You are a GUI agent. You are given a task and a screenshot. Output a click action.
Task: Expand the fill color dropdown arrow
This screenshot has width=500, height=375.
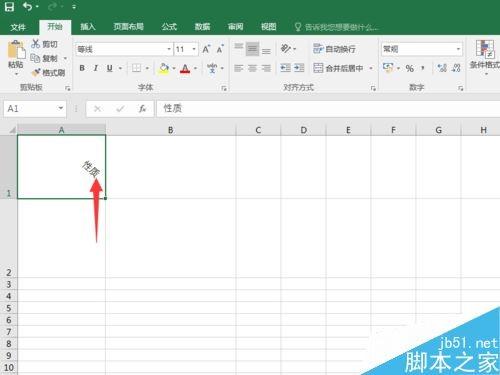[x=174, y=69]
